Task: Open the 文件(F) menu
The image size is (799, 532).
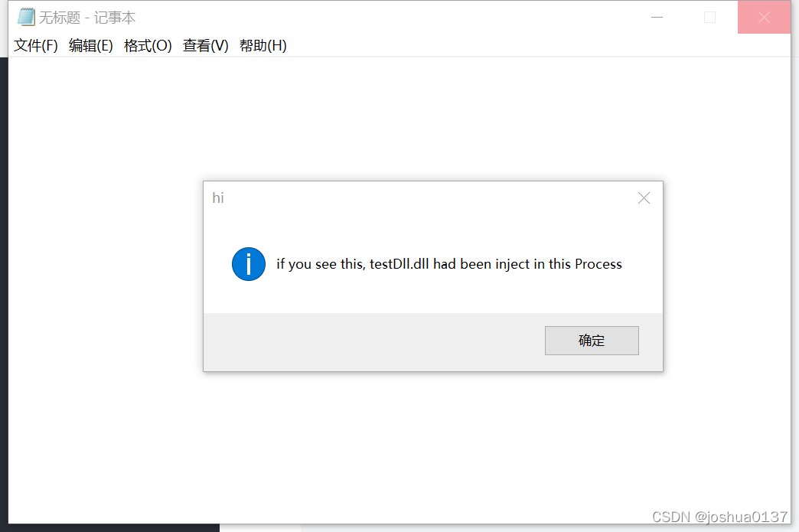Action: [36, 45]
